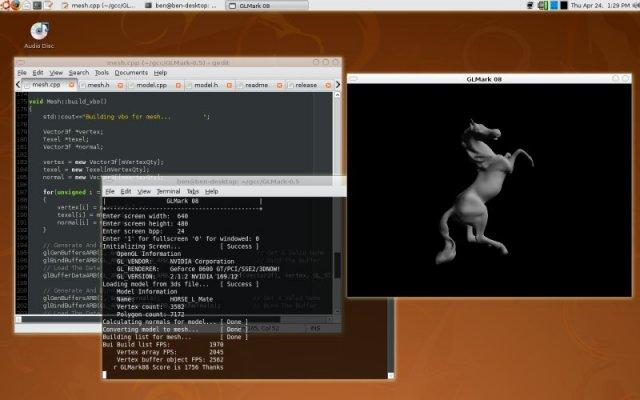Open gedit's Search menu
The width and height of the screenshot is (640, 400).
coord(78,73)
